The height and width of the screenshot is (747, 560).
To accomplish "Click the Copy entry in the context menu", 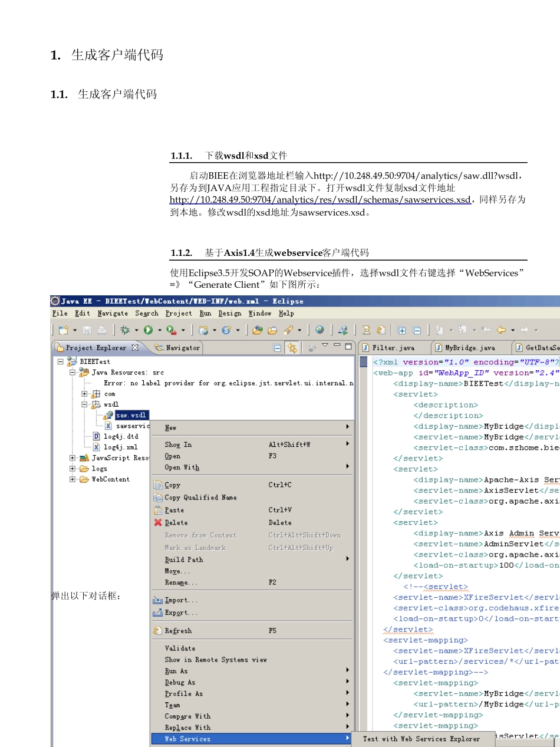I will pyautogui.click(x=173, y=485).
